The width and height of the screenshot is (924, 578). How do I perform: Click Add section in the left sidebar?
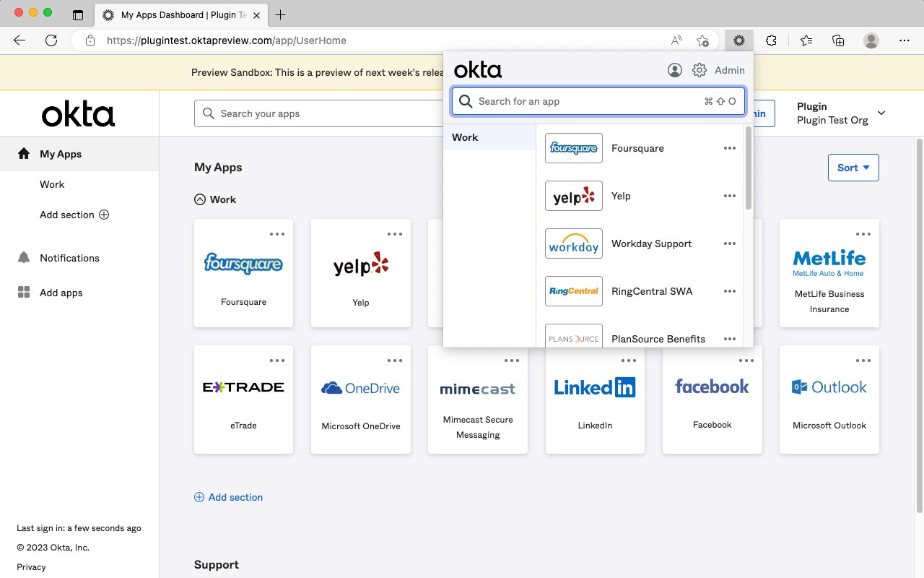click(x=74, y=215)
